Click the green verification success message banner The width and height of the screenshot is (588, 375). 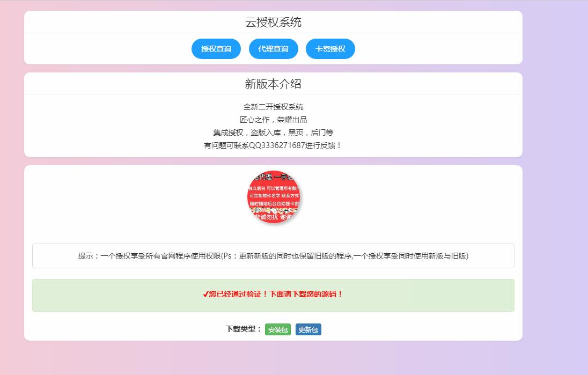click(272, 295)
